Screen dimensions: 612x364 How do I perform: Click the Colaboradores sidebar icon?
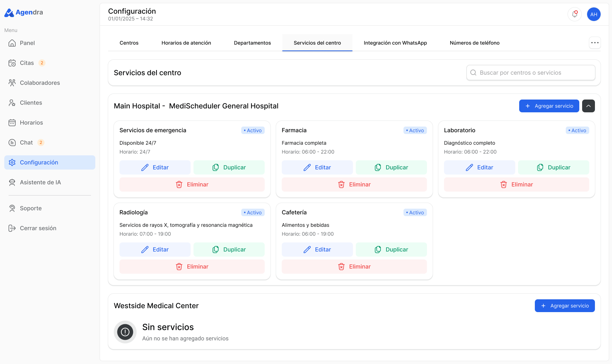coord(12,83)
